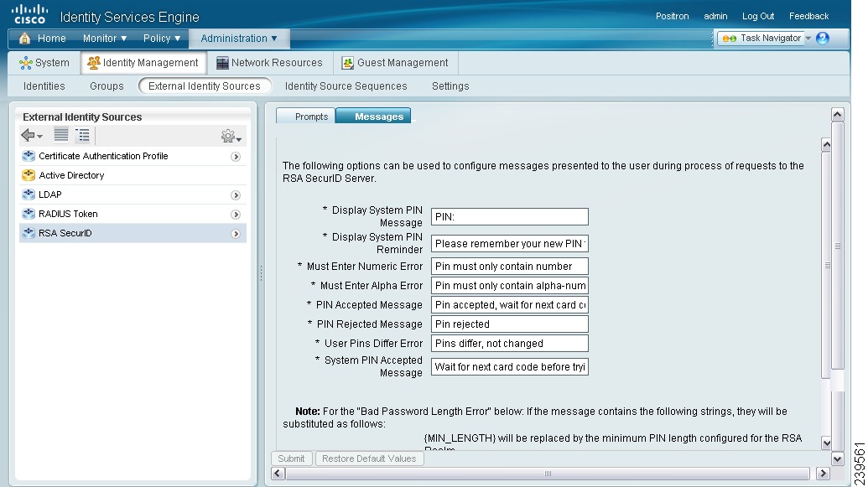Switch to the Prompts tab
The image size is (868, 487).
pyautogui.click(x=306, y=117)
